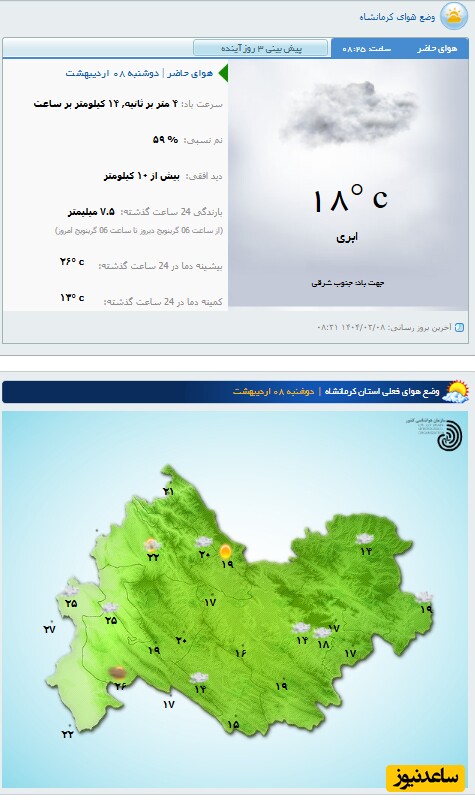Click the current weather date heading
The height and width of the screenshot is (802, 475).
click(139, 73)
